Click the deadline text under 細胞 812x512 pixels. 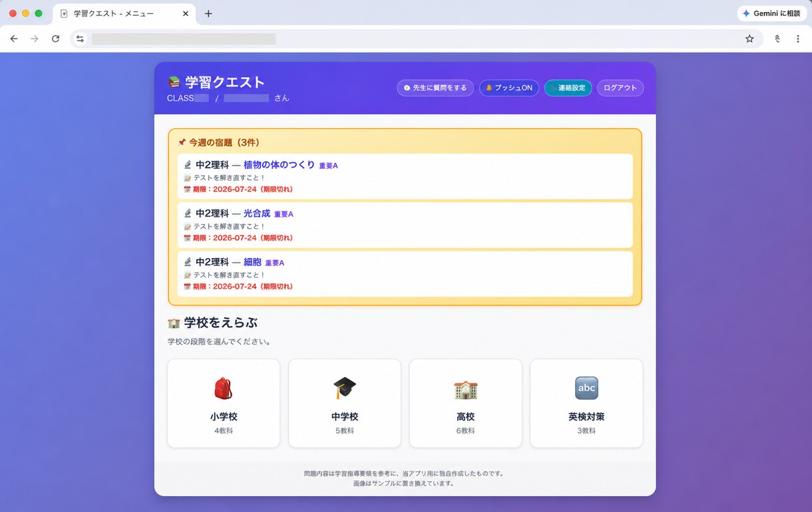click(x=243, y=287)
